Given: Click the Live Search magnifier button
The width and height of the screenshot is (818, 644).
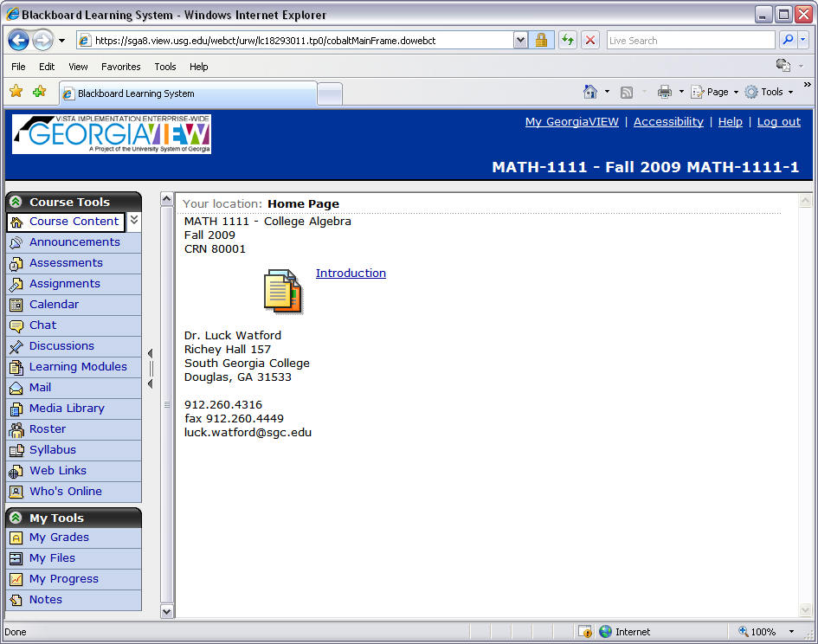Looking at the screenshot, I should click(x=788, y=40).
